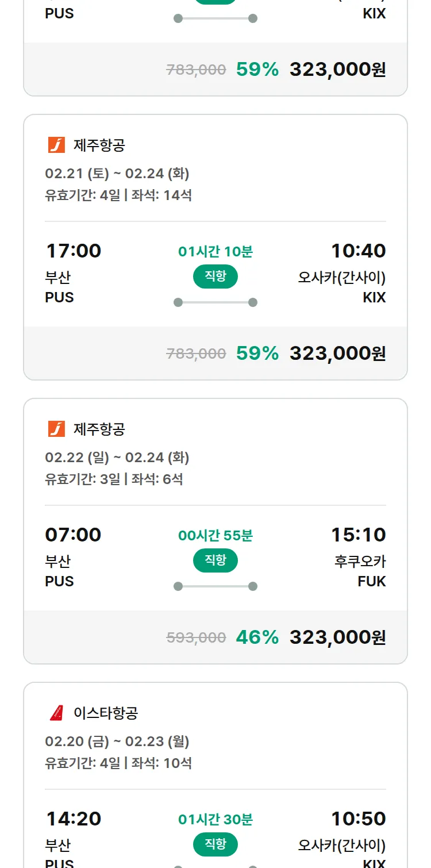
Task: Click the route line under 00시간 55분
Action: (215, 586)
